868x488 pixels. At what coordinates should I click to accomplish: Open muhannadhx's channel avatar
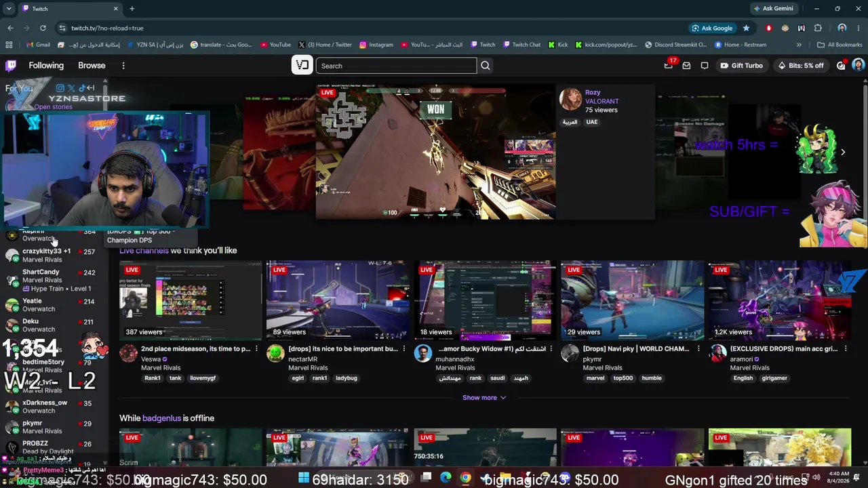[x=422, y=353]
